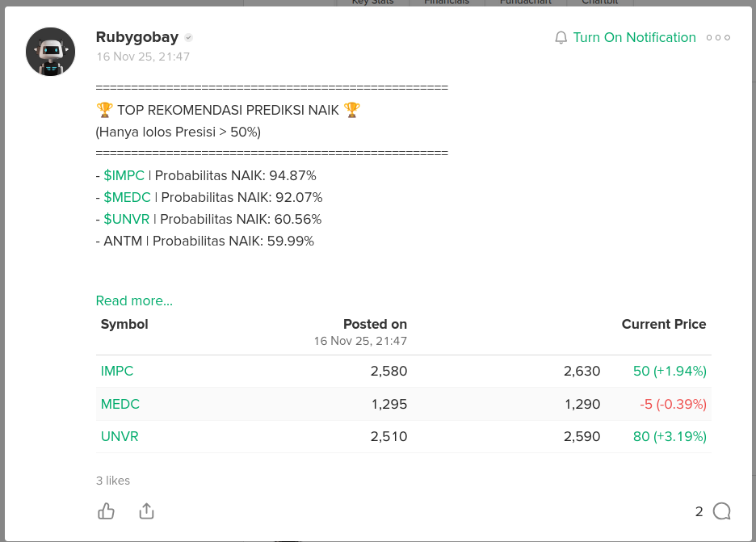
Task: Open the $MEDC cashtag in post text
Action: click(x=127, y=197)
